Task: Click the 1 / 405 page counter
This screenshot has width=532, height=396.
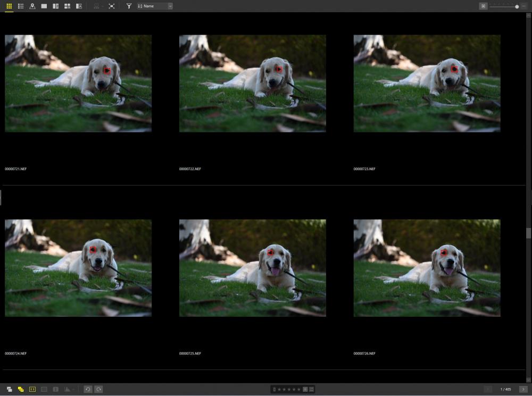Action: tap(505, 389)
